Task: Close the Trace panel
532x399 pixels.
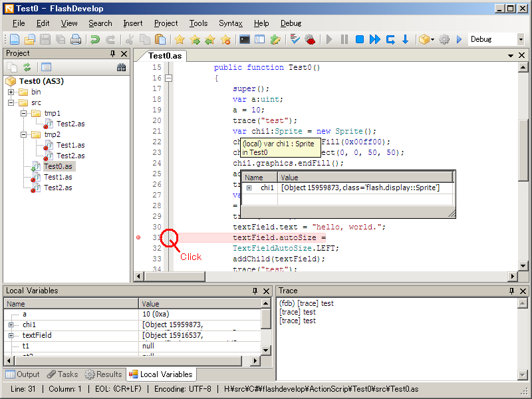Action: click(523, 291)
